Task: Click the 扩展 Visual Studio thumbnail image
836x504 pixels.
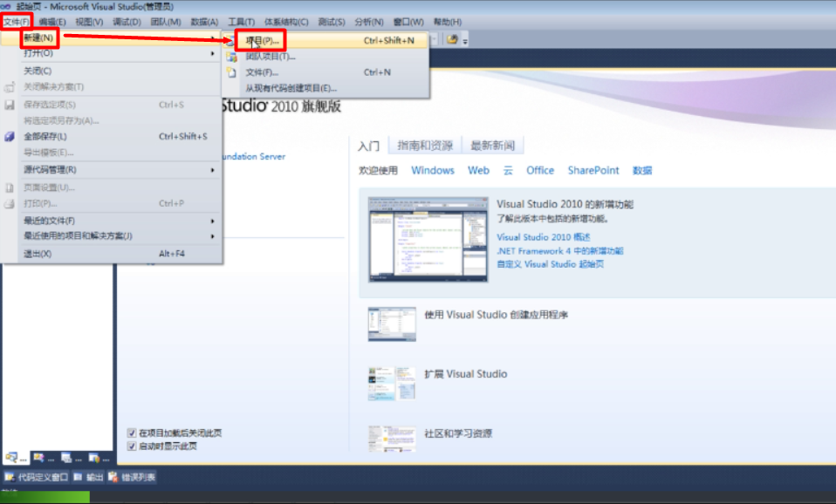Action: tap(392, 383)
